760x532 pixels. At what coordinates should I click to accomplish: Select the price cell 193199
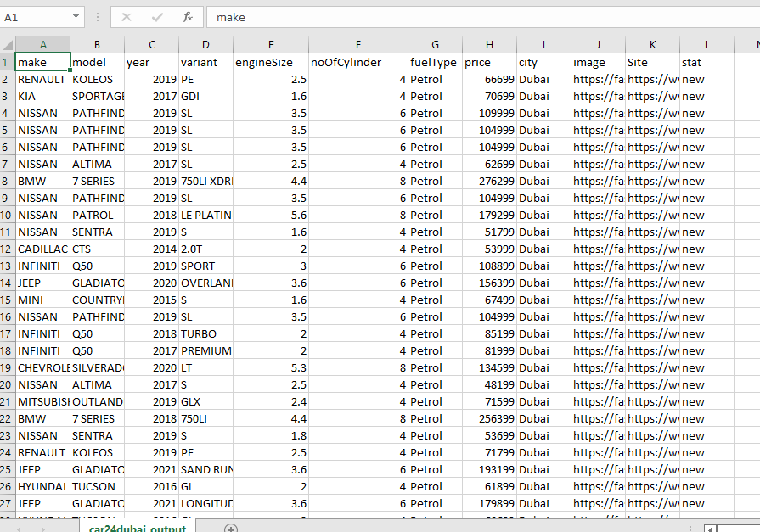point(489,469)
